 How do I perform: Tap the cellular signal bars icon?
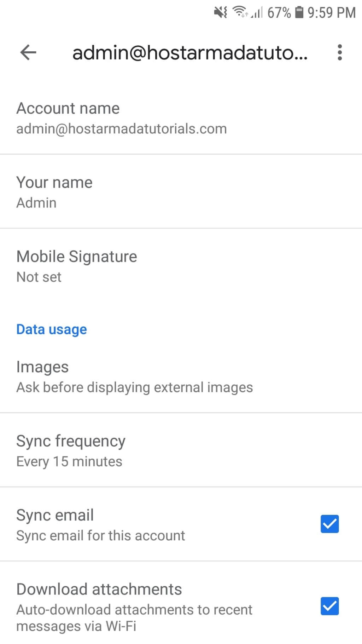(x=257, y=13)
